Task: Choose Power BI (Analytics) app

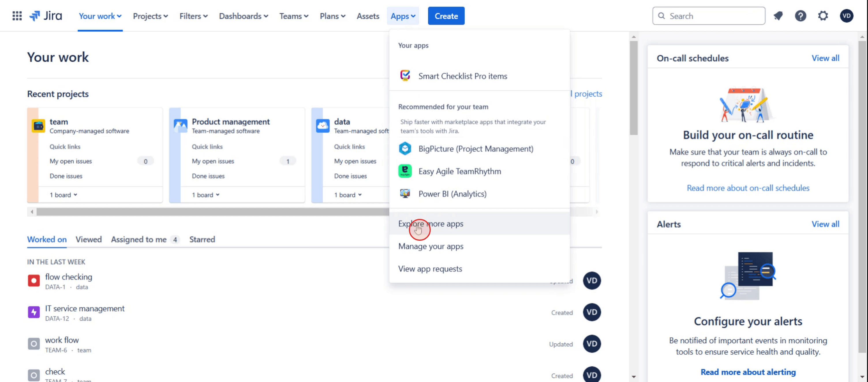Action: point(452,194)
